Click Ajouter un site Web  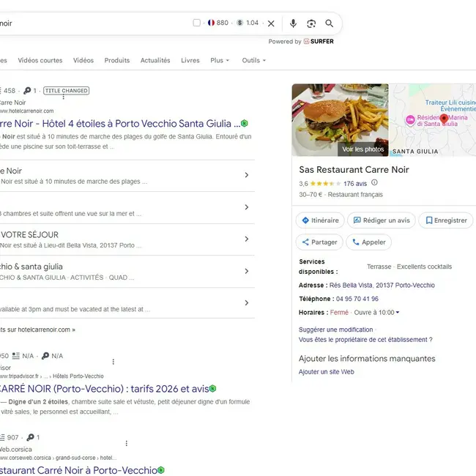tap(327, 372)
